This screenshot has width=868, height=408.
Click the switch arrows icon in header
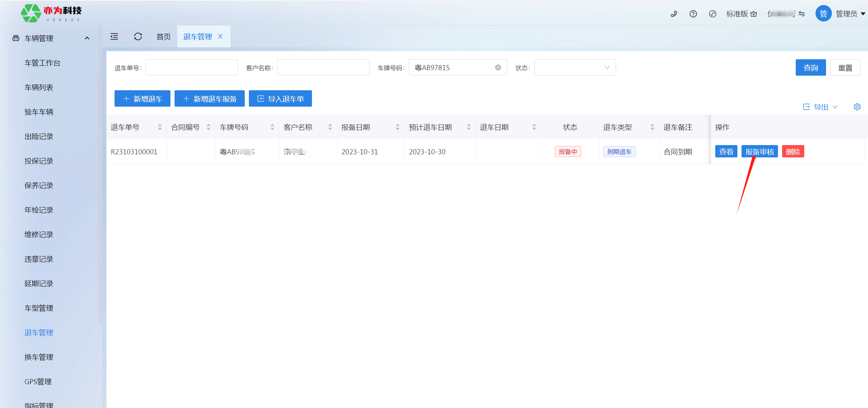click(802, 14)
